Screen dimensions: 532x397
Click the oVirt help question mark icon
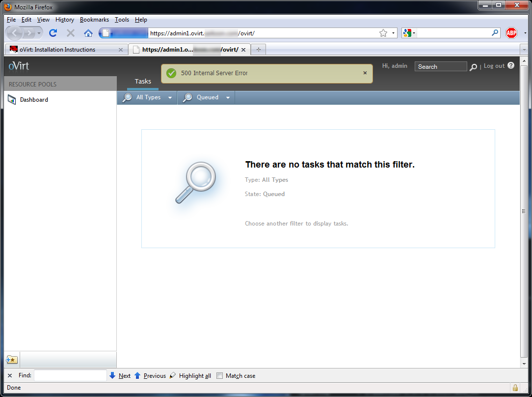pos(511,65)
